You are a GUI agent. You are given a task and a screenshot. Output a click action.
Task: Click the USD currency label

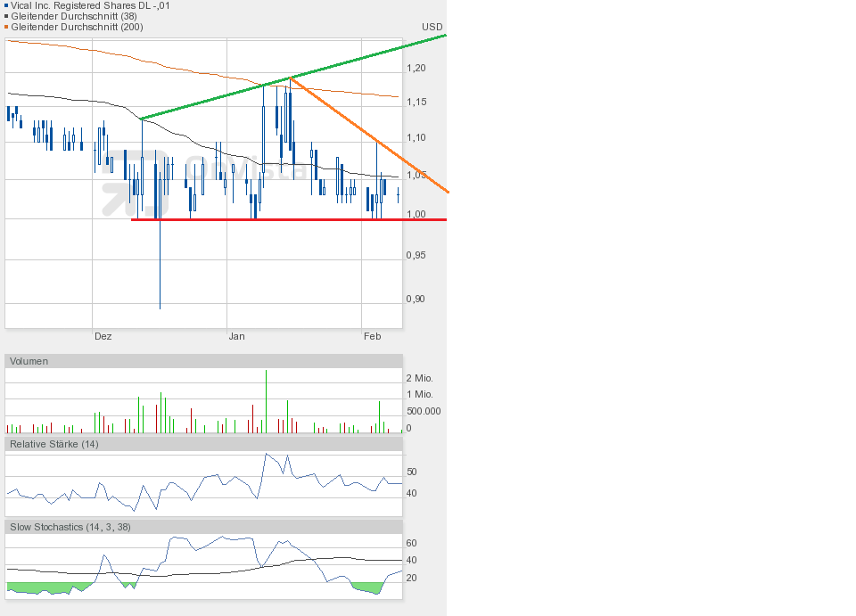pyautogui.click(x=432, y=27)
